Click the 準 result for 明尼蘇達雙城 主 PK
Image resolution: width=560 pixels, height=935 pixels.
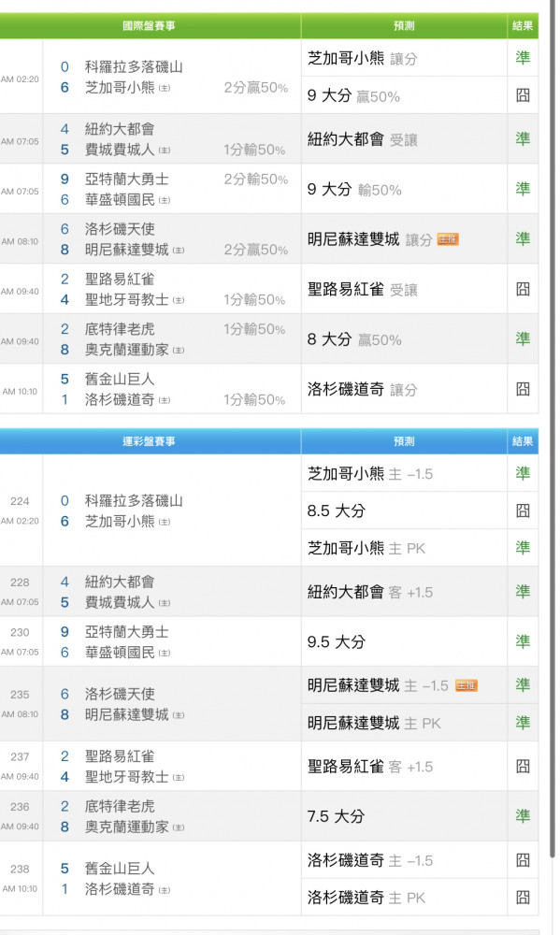(x=523, y=723)
